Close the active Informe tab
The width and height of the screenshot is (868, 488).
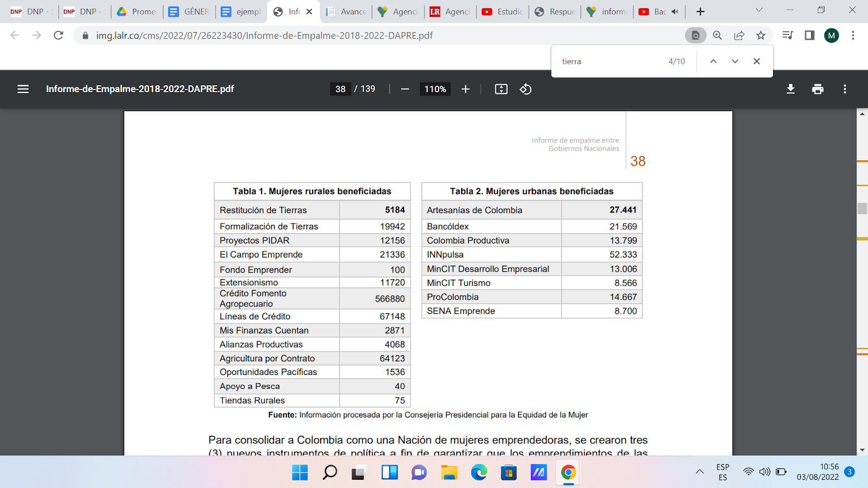[309, 11]
